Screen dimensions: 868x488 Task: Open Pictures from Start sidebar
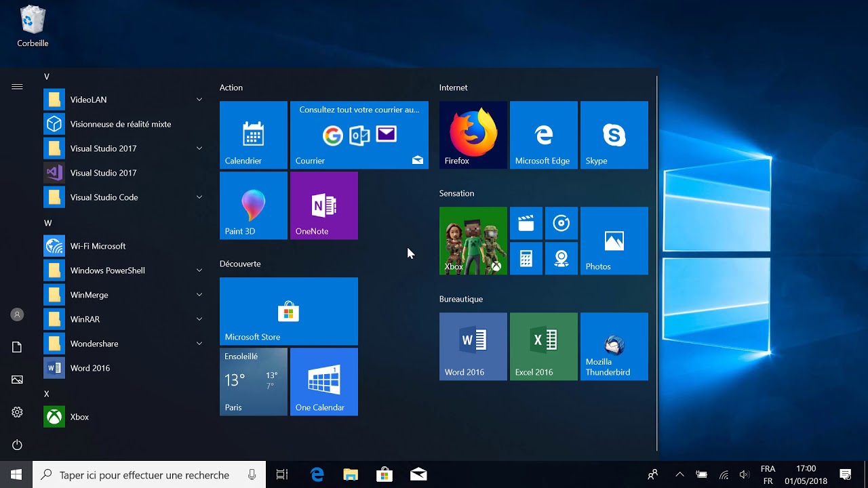[17, 380]
